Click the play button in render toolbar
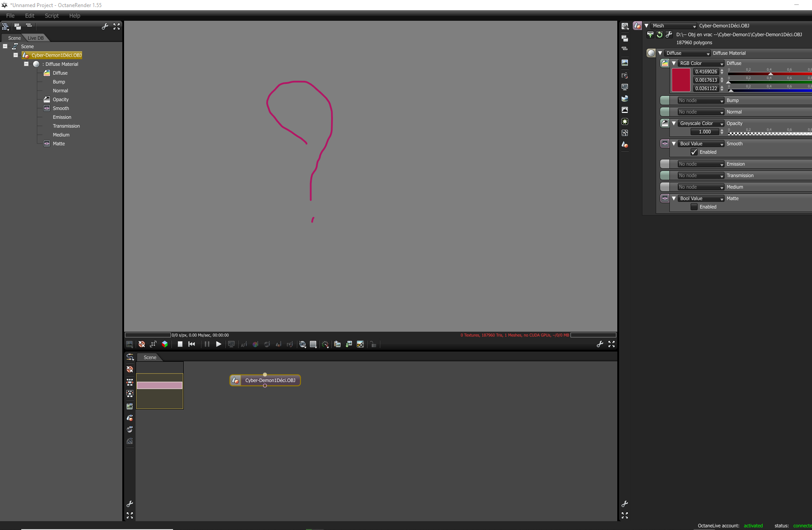 coord(219,344)
